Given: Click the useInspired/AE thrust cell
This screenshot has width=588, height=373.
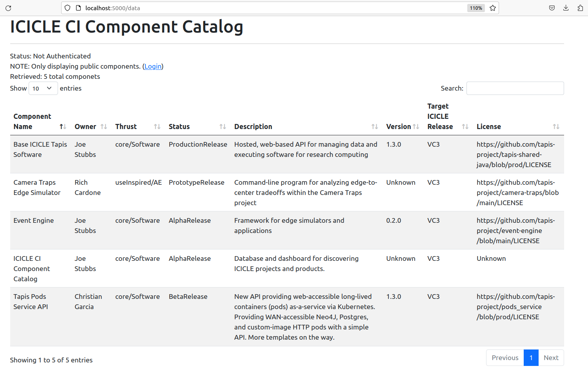Looking at the screenshot, I should (x=138, y=182).
